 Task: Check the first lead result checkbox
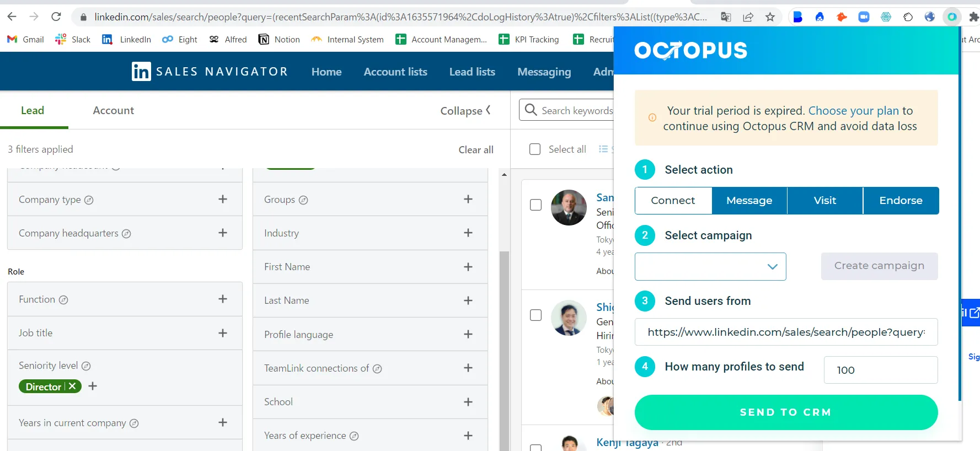[535, 205]
